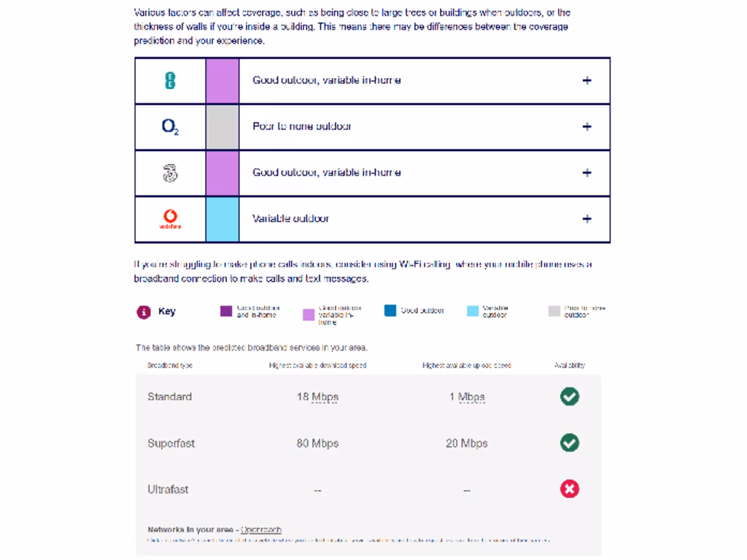Click the O2 network logo
This screenshot has height=560, width=747.
pyautogui.click(x=170, y=127)
